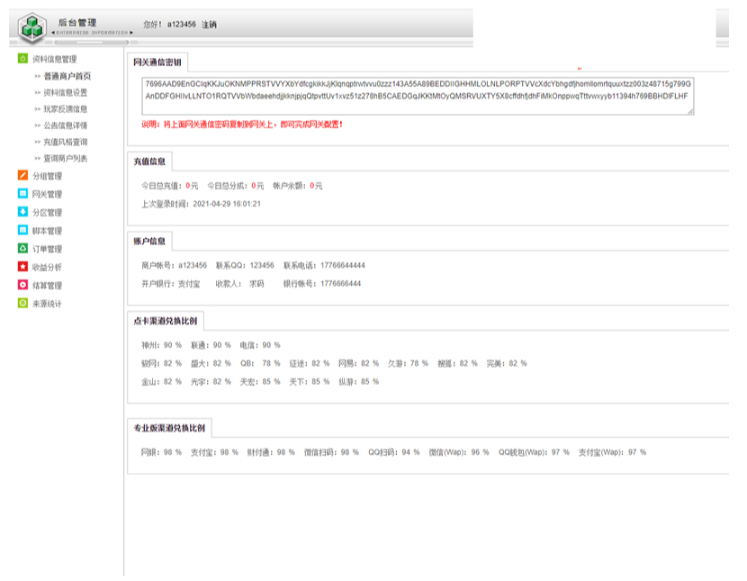The height and width of the screenshot is (581, 747).
Task: Go to 玩家反馈信息 page
Action: 66,109
